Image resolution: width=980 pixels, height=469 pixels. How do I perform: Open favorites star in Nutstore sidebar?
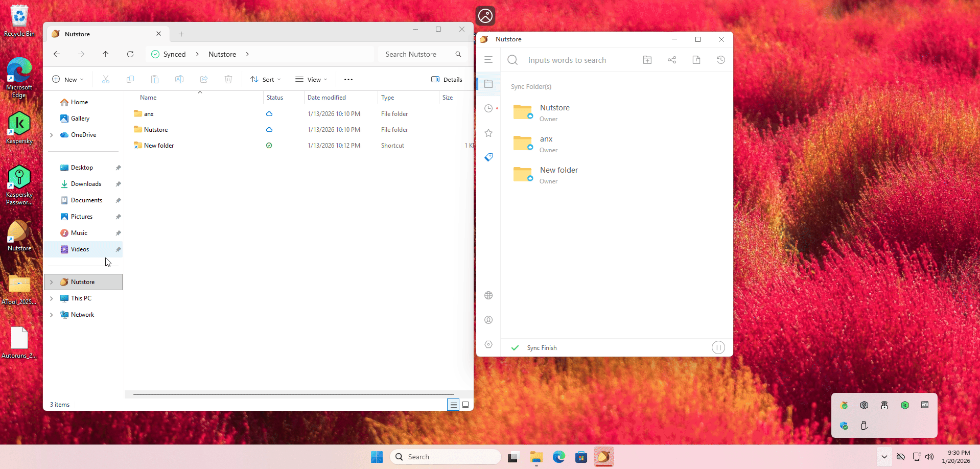coord(488,133)
